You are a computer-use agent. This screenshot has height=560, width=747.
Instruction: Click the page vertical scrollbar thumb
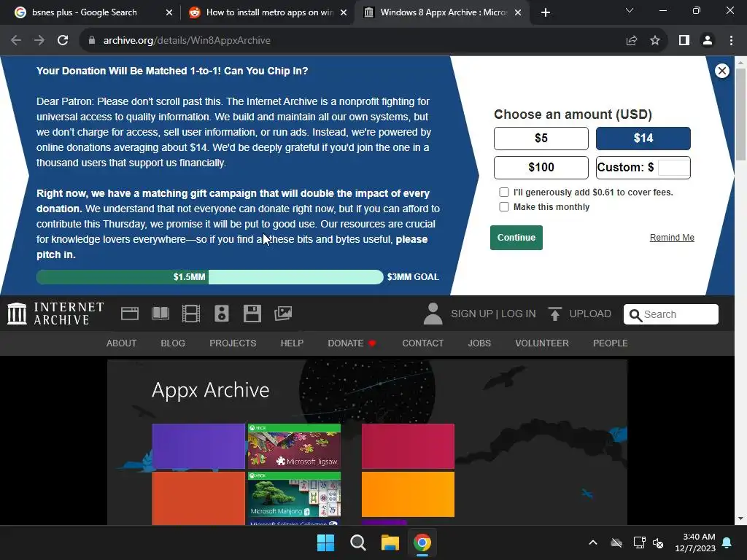pos(740,114)
